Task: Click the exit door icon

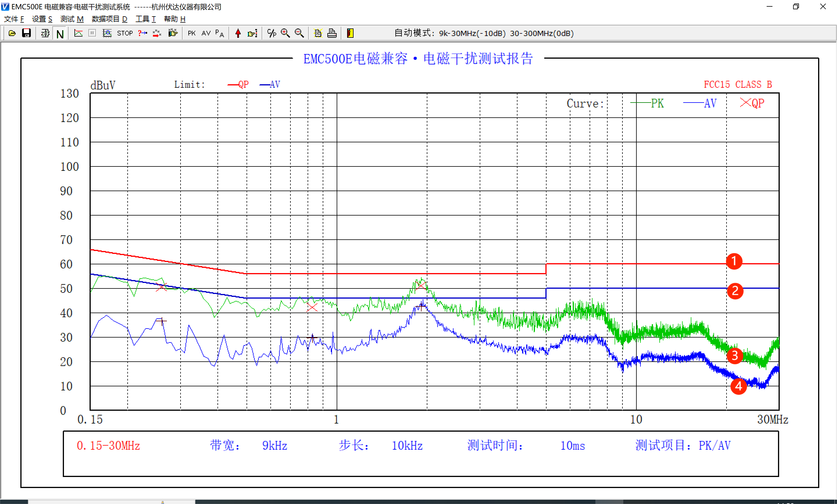Action: (x=350, y=33)
